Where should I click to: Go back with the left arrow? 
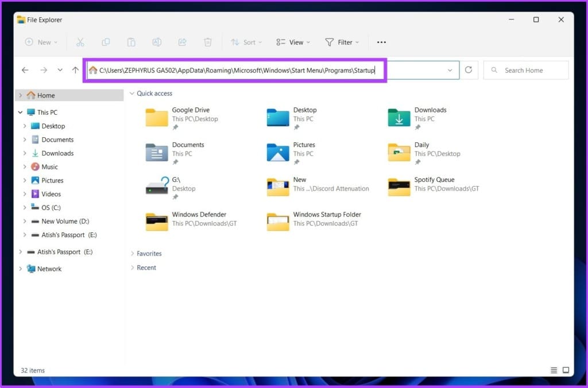(25, 70)
